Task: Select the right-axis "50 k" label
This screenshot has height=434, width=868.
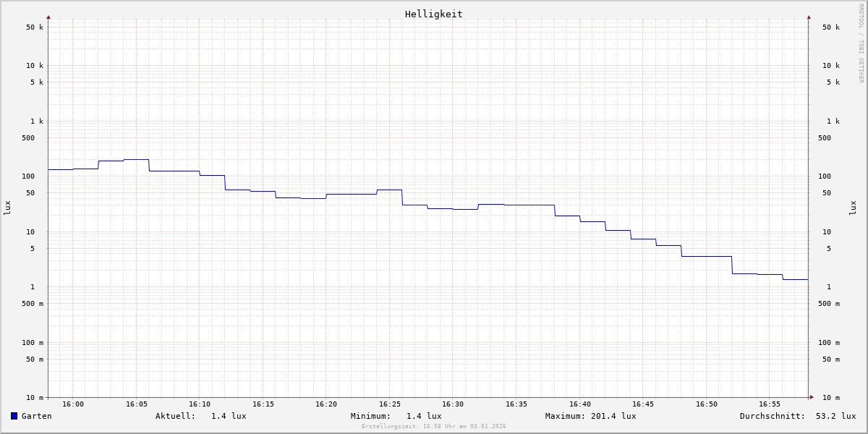Action: click(831, 27)
